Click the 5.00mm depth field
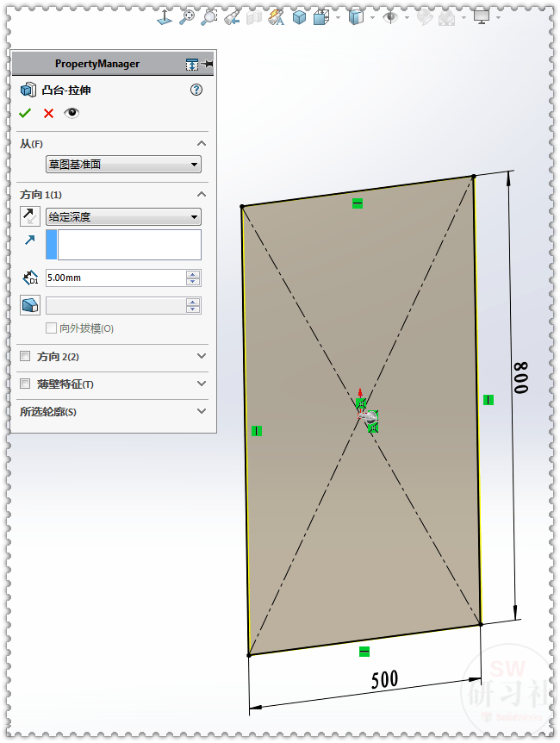 point(115,278)
